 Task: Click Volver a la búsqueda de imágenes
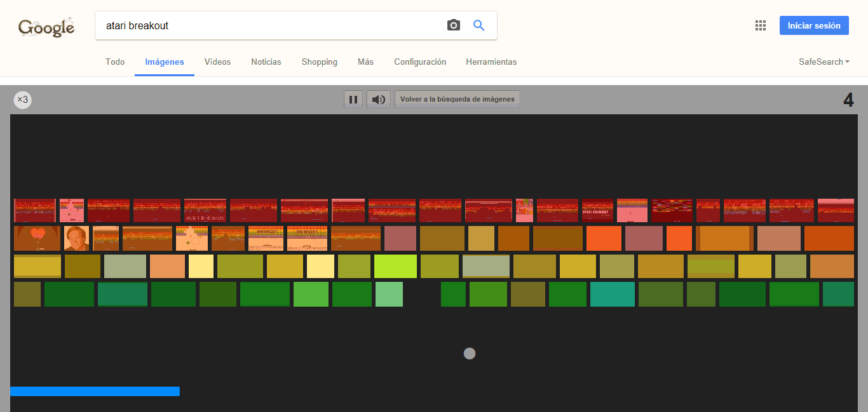point(458,100)
